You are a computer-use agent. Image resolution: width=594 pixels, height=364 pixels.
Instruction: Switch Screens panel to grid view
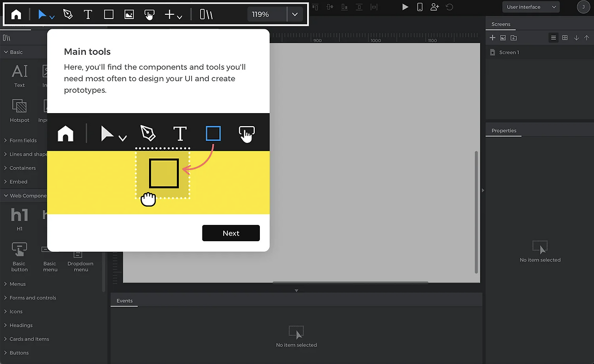click(x=565, y=38)
